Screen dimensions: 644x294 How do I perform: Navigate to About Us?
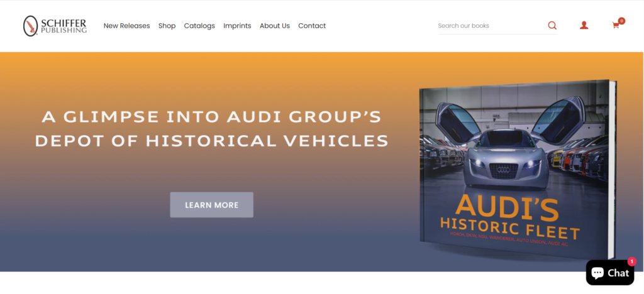tap(275, 26)
